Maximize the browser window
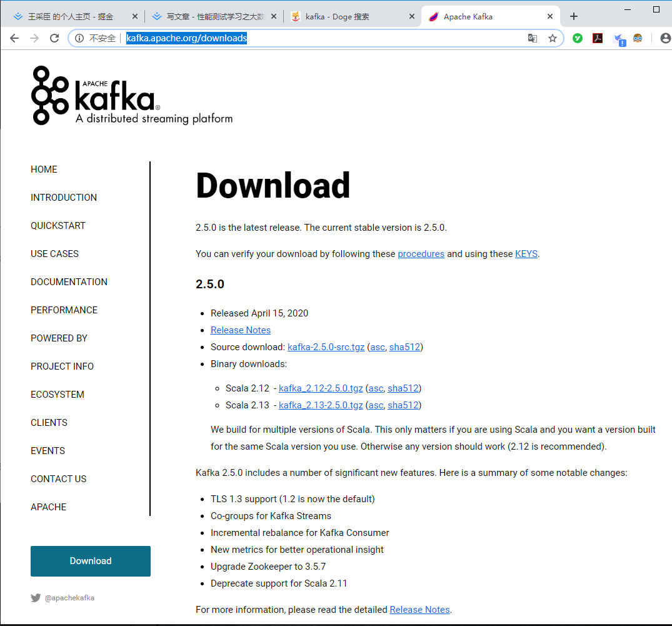The width and height of the screenshot is (672, 626). tap(656, 9)
